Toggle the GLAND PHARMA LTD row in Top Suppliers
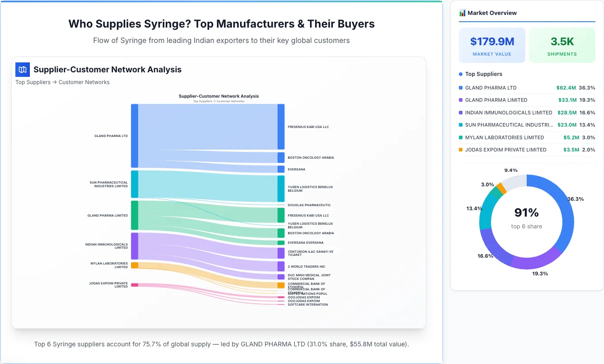The image size is (604, 364). (527, 88)
